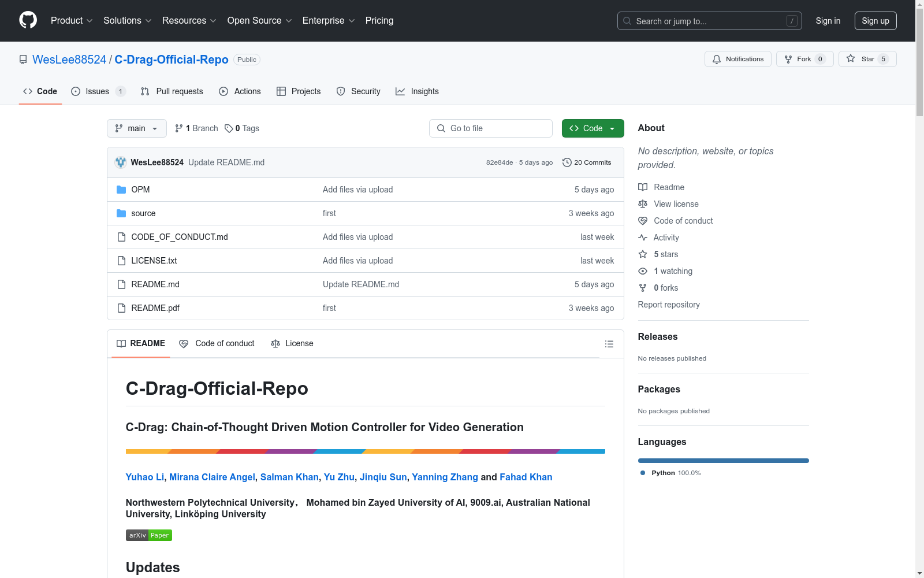
Task: Open the 20 Commits history
Action: (x=587, y=162)
